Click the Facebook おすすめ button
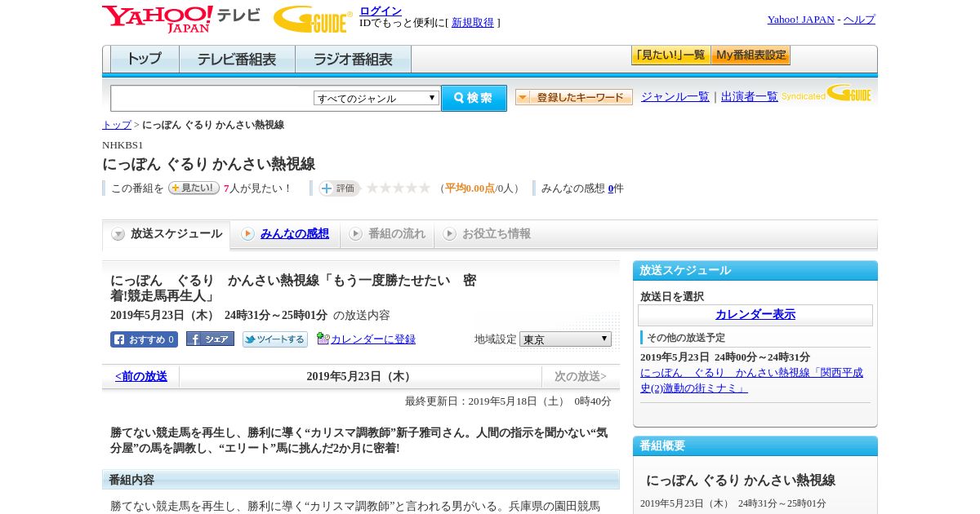980x514 pixels. click(144, 339)
